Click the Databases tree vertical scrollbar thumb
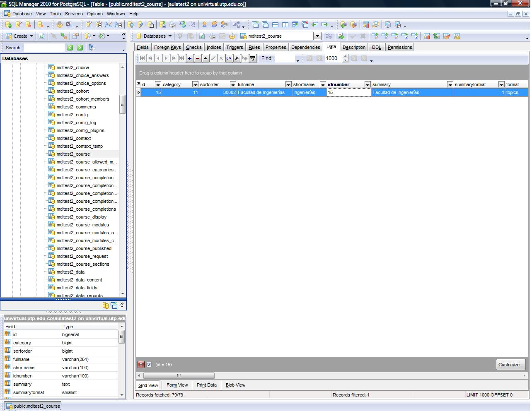532x411 pixels. point(122,105)
